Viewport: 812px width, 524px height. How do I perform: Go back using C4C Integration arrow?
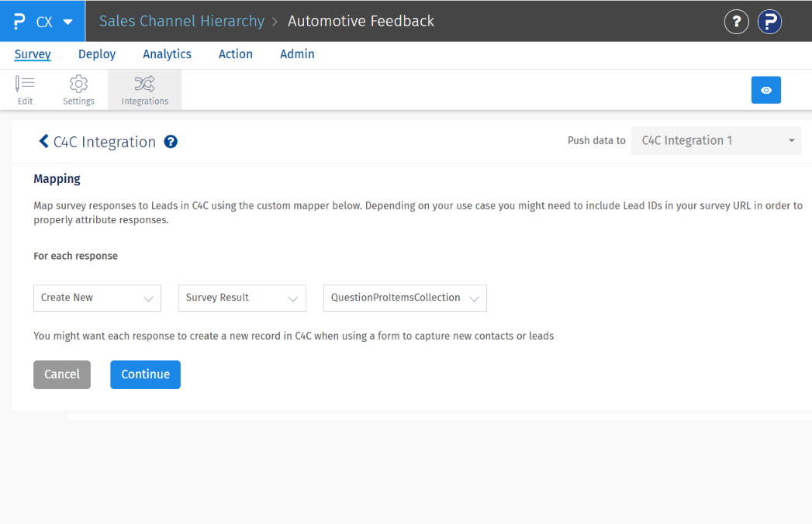[44, 142]
